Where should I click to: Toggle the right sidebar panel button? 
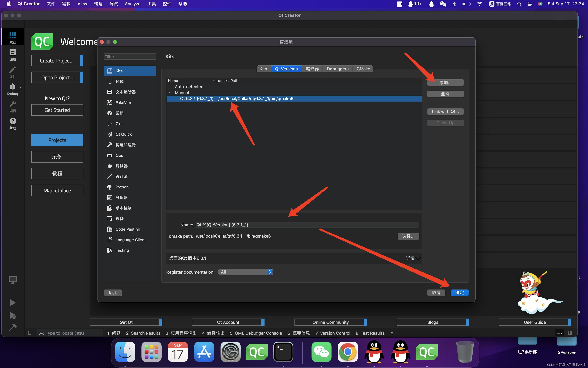tap(570, 333)
